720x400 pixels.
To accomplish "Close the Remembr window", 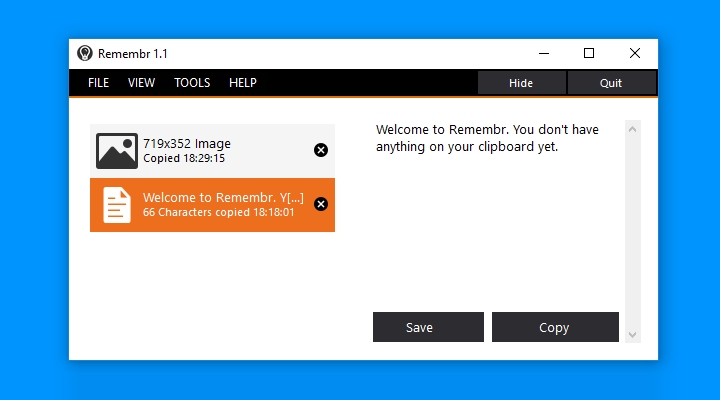I will 635,53.
